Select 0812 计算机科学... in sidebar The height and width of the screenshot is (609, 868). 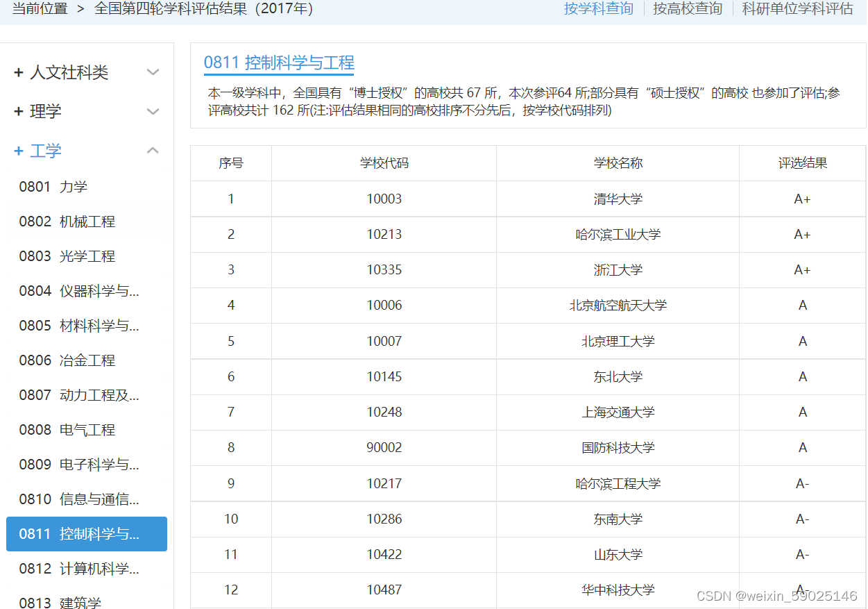(79, 569)
